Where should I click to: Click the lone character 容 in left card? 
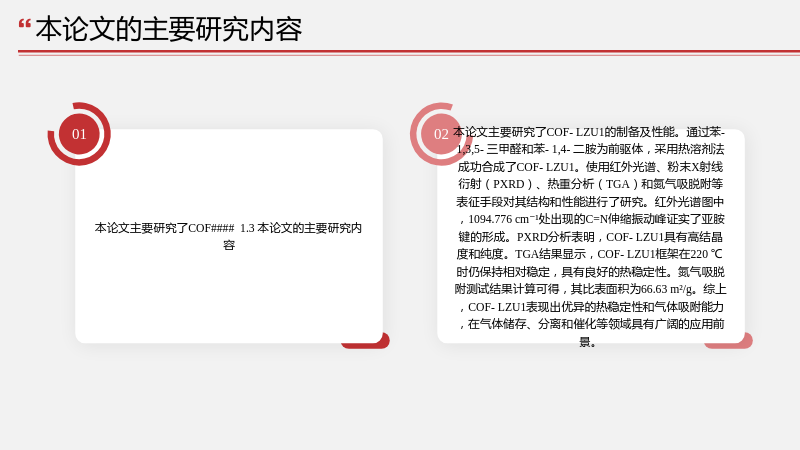[x=229, y=245]
